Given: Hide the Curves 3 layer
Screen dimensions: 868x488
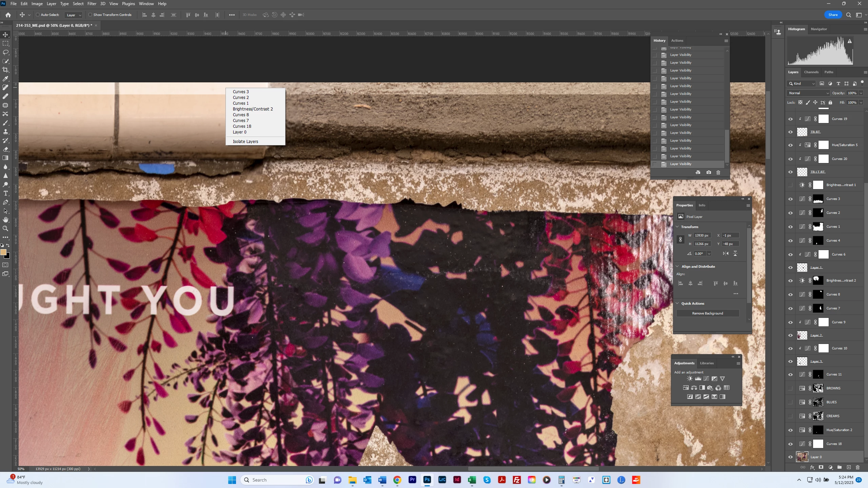Looking at the screenshot, I should 790,199.
